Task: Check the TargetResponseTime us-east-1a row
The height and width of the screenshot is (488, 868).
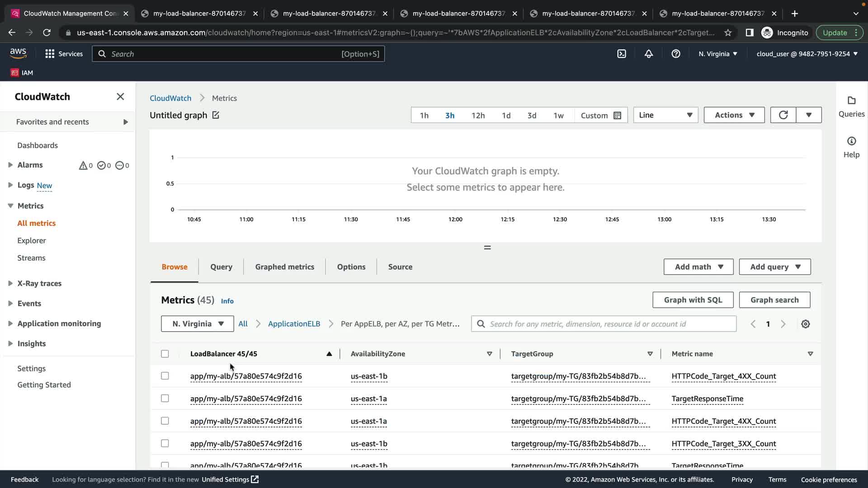Action: click(x=165, y=399)
